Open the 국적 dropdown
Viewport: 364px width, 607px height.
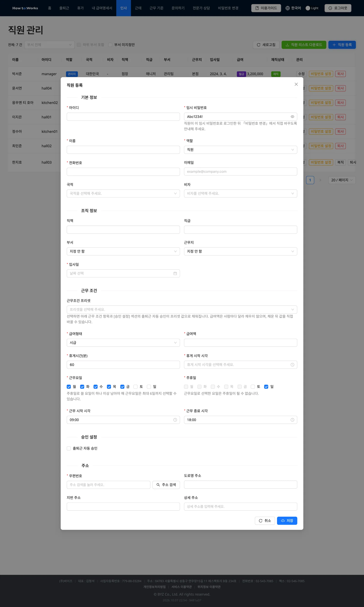(123, 193)
